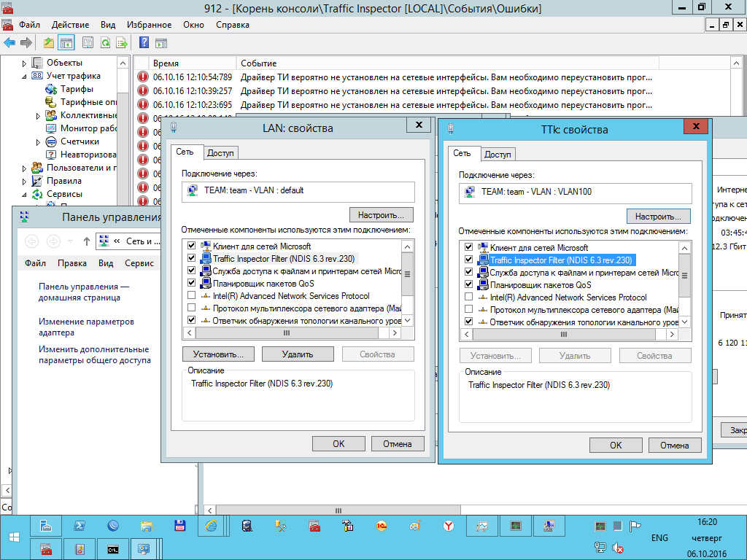Collapse the Сервисы tree node
This screenshot has width=747, height=560.
[24, 194]
